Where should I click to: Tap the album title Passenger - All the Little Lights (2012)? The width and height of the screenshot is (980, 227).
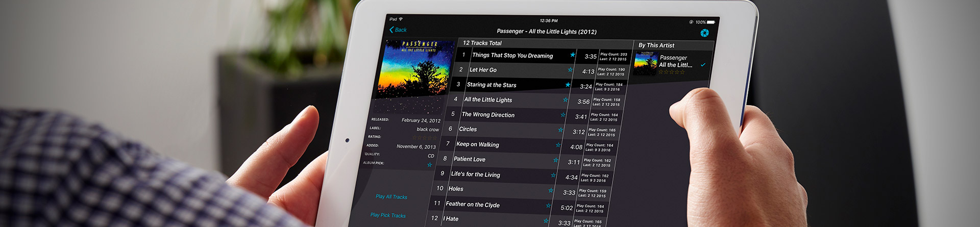coord(547,32)
